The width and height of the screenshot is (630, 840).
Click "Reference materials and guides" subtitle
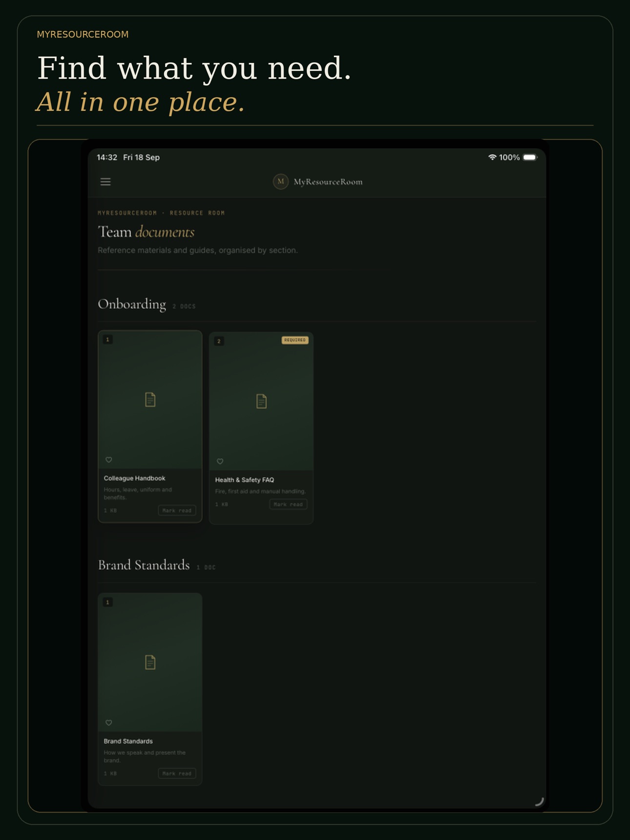(198, 250)
